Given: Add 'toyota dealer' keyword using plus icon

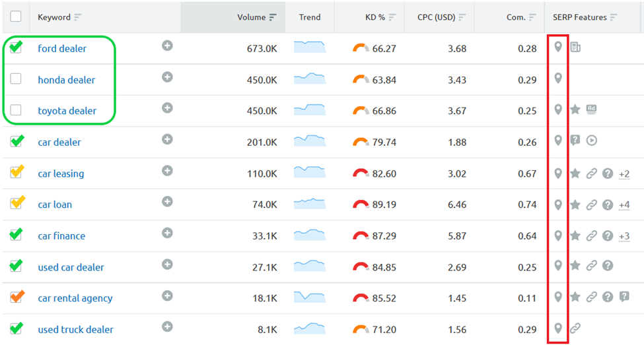Looking at the screenshot, I should coord(166,108).
